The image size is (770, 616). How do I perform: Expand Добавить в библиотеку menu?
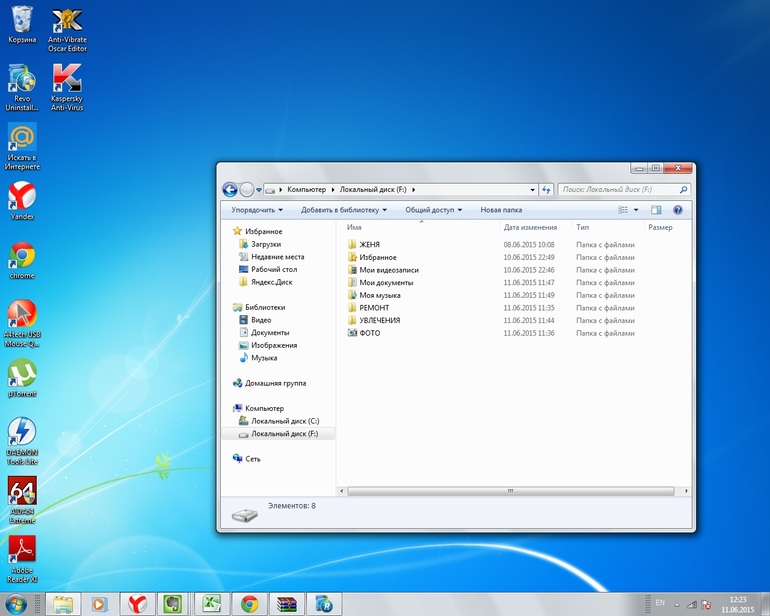point(344,210)
